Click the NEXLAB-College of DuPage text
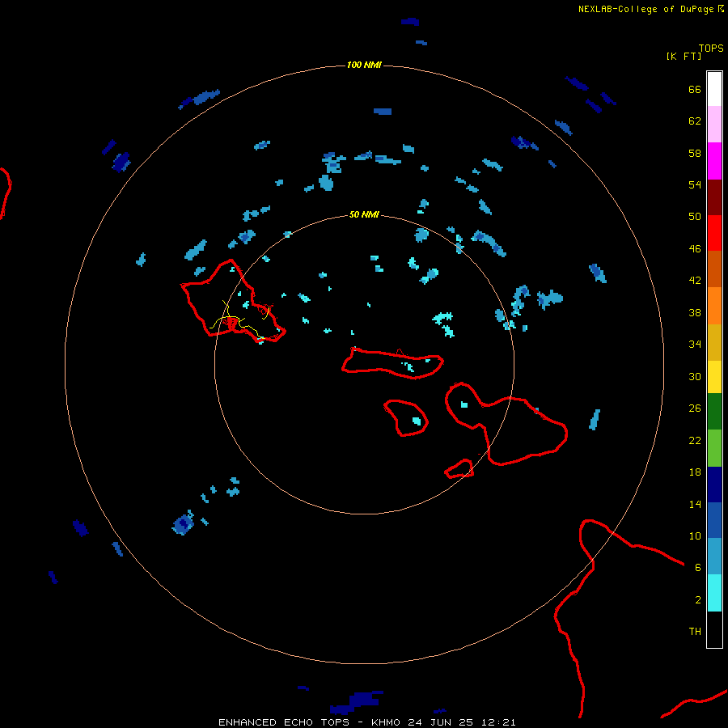Image resolution: width=728 pixels, height=728 pixels. pos(645,9)
